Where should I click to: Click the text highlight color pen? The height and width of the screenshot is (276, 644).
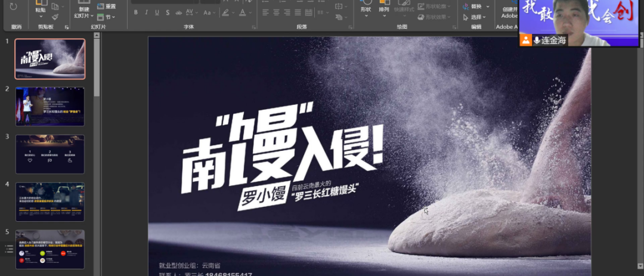226,13
